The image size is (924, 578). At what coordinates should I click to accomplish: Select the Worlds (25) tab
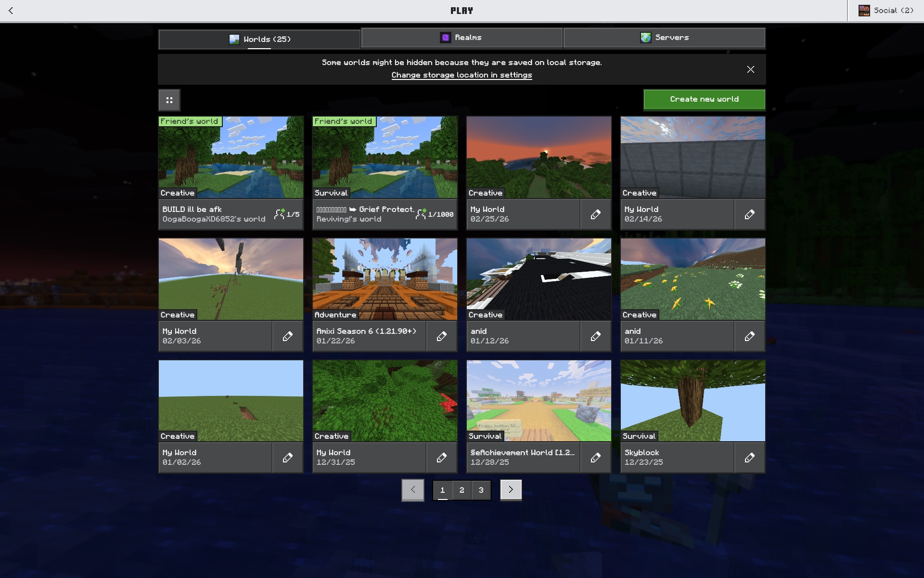259,39
